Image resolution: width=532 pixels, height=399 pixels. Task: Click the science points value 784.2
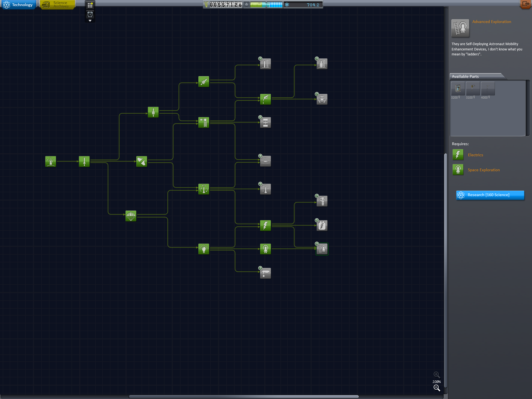(313, 5)
